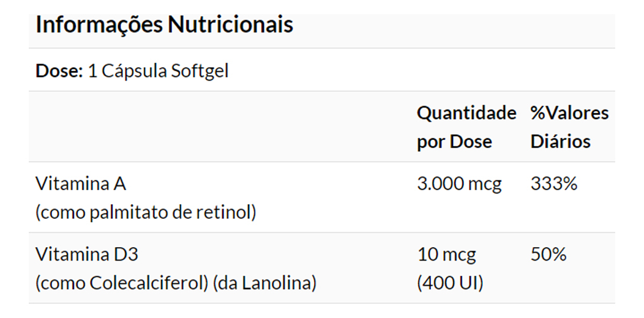This screenshot has height=318, width=644.
Task: Click the "Quantidade por Dose" column header
Action: click(x=466, y=127)
